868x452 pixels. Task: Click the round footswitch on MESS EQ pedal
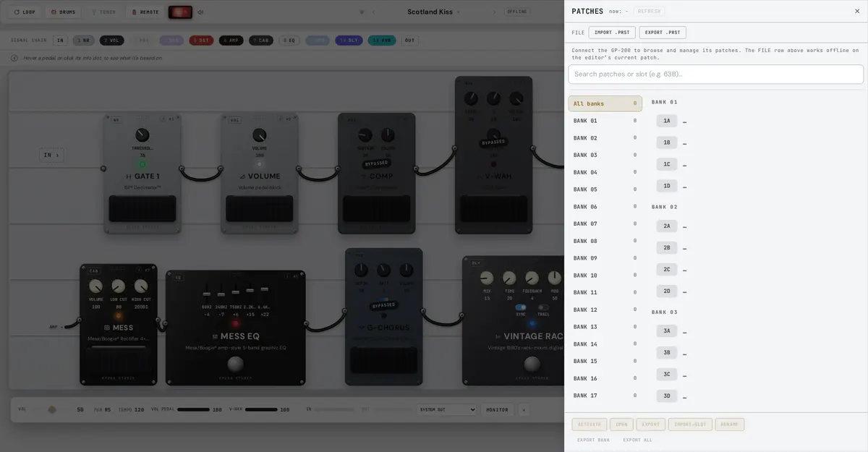pyautogui.click(x=235, y=363)
